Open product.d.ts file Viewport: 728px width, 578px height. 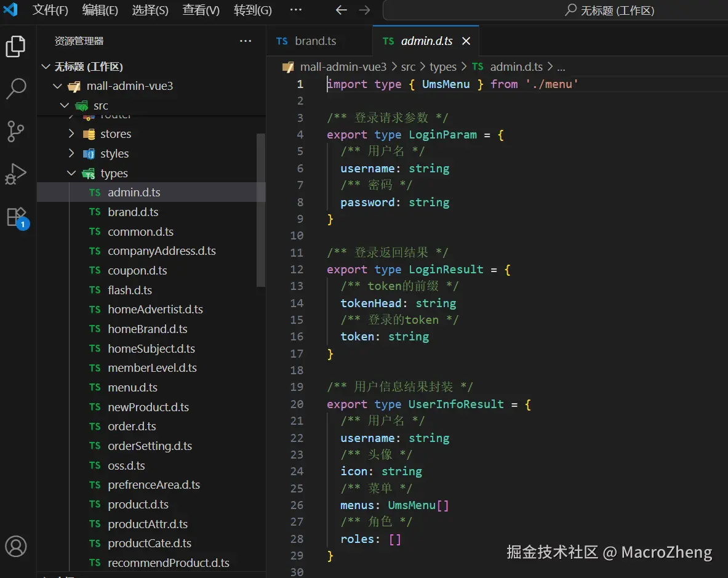(151, 504)
